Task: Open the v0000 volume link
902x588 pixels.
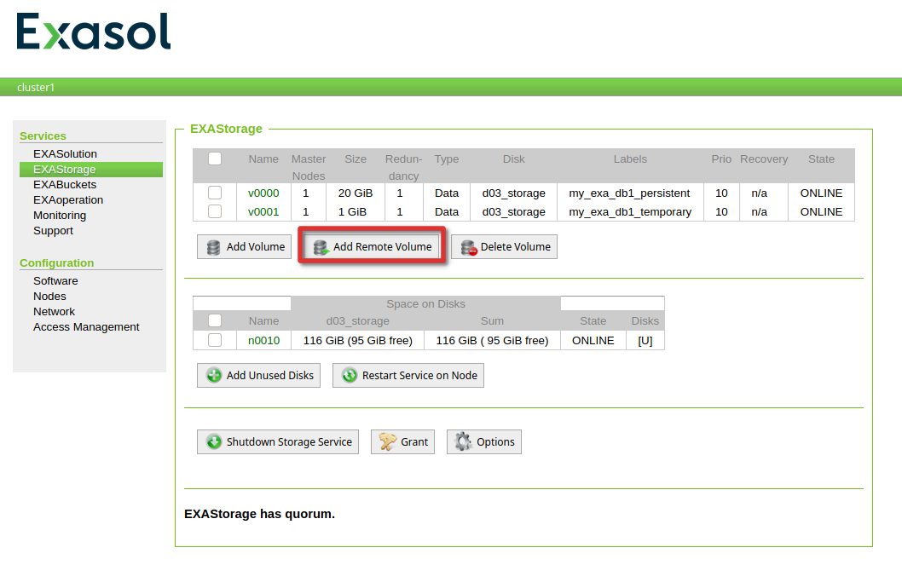Action: pos(263,193)
